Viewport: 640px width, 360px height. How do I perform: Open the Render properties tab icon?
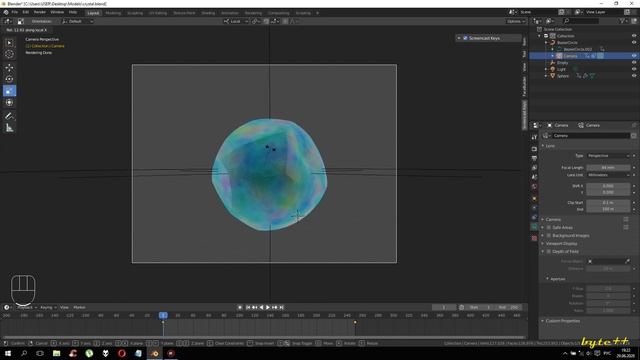coord(534,149)
